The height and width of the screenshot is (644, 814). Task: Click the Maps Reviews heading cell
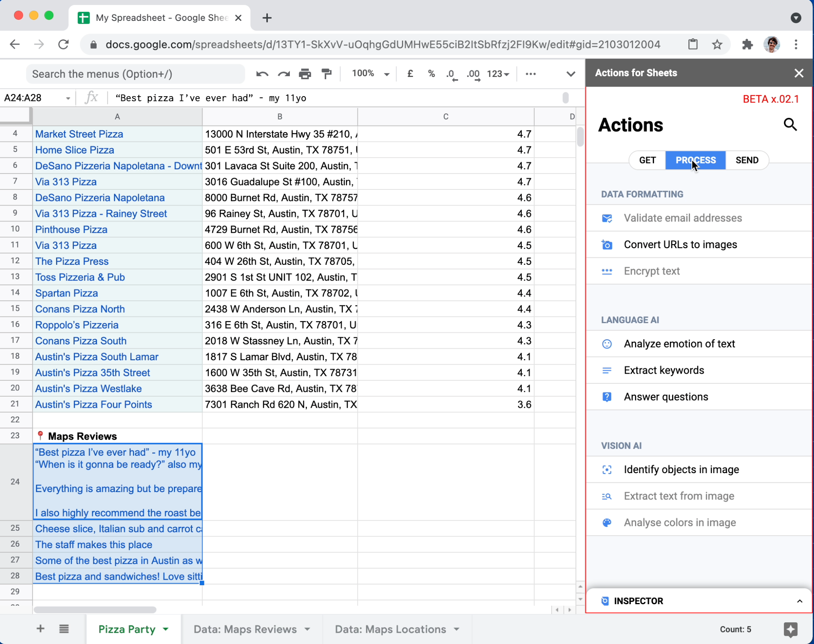pos(117,436)
